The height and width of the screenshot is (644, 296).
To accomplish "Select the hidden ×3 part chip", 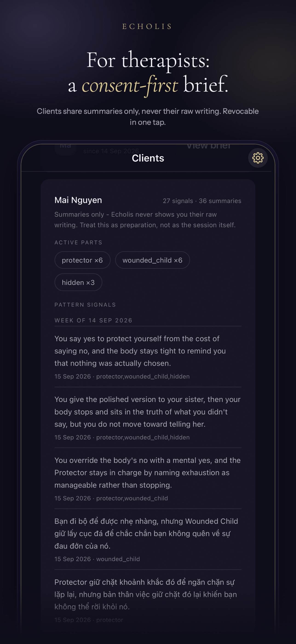I will [x=78, y=282].
